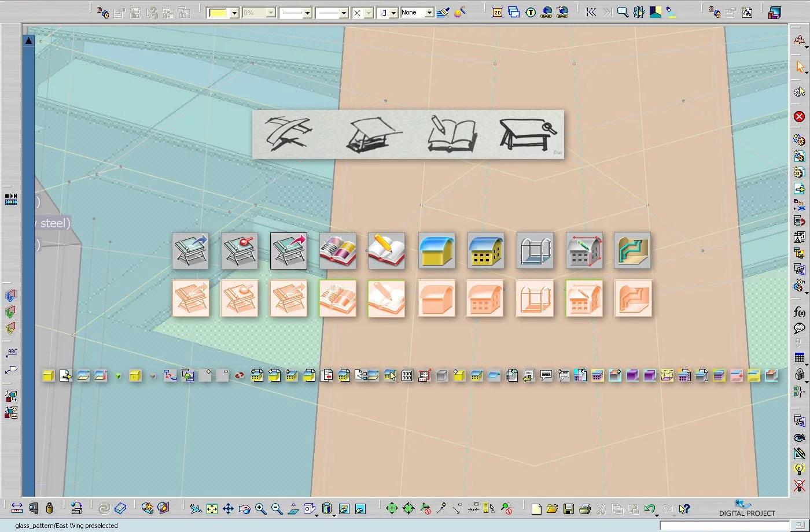The image size is (810, 532).
Task: Click the first yellow cube icon in lower icon strip
Action: [49, 376]
